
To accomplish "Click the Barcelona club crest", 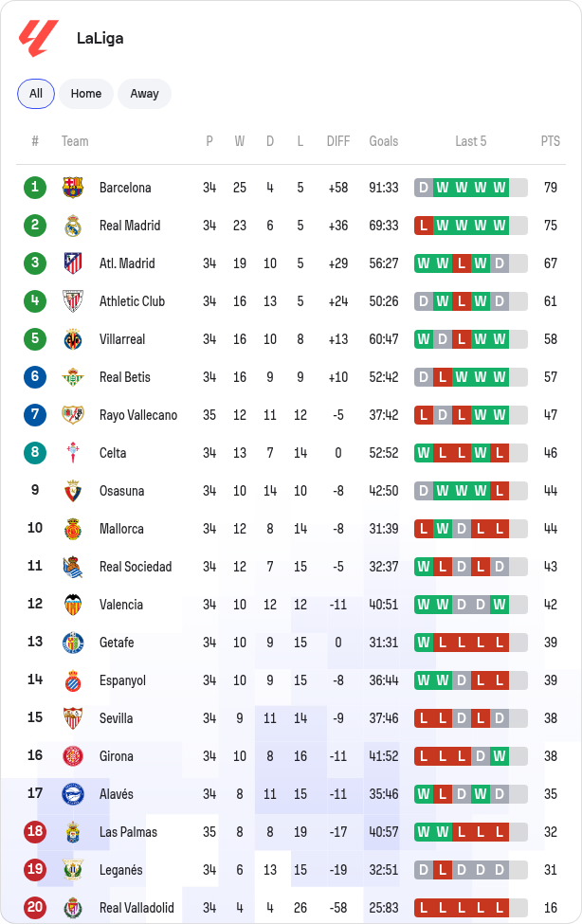I will [x=73, y=188].
